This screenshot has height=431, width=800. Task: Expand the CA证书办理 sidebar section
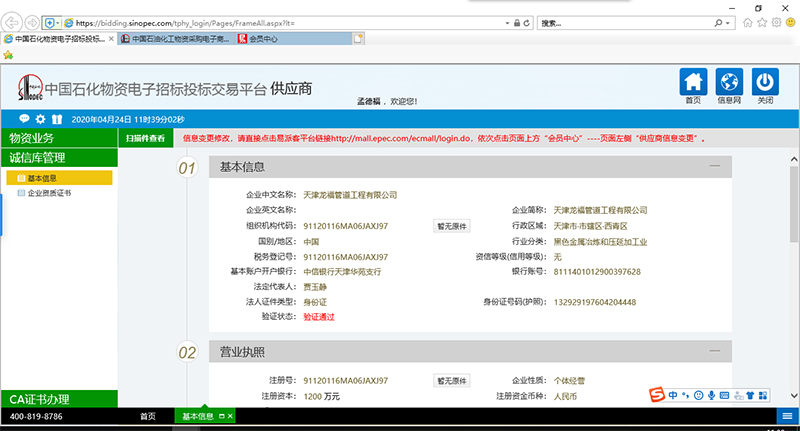click(59, 399)
